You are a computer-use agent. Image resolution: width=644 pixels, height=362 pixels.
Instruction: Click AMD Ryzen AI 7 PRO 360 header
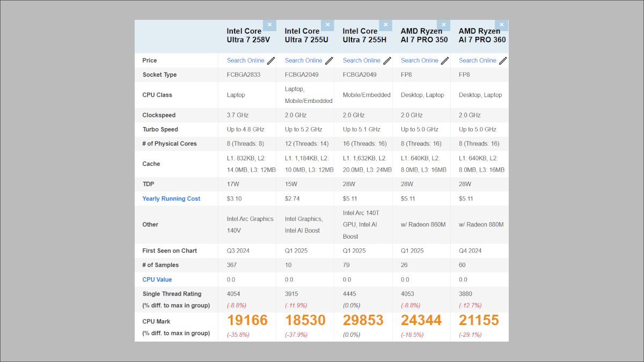[x=482, y=35]
